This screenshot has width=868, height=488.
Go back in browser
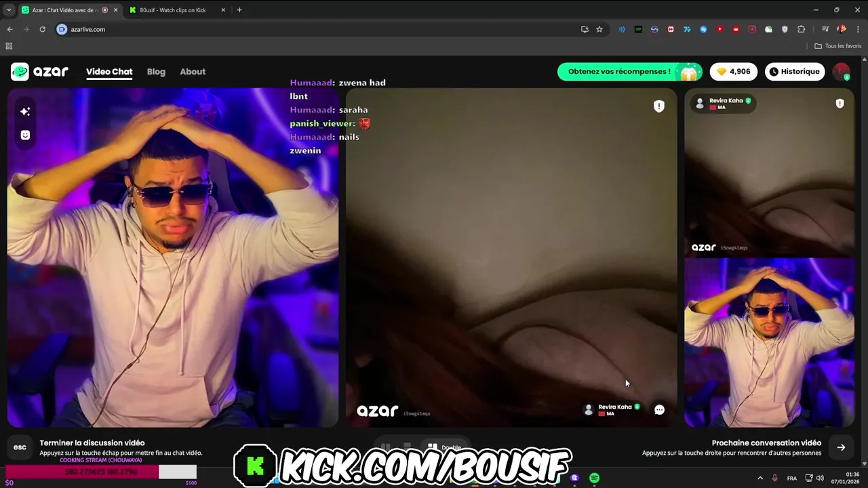click(9, 29)
